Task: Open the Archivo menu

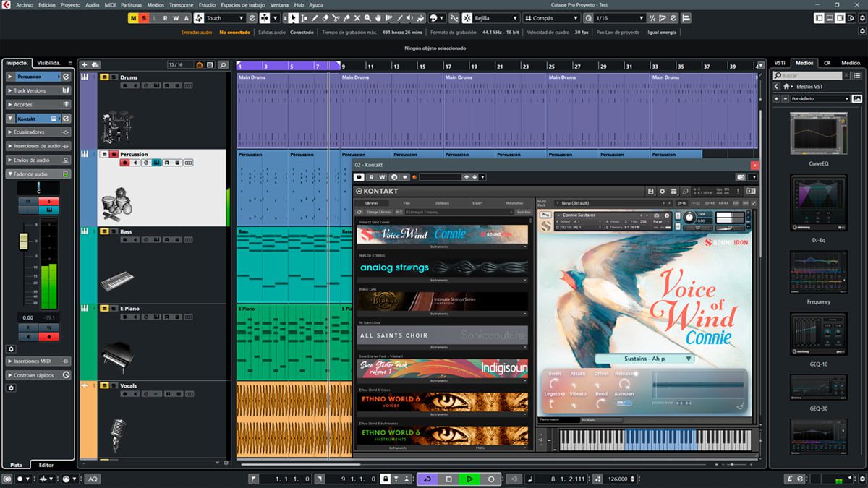Action: (25, 4)
